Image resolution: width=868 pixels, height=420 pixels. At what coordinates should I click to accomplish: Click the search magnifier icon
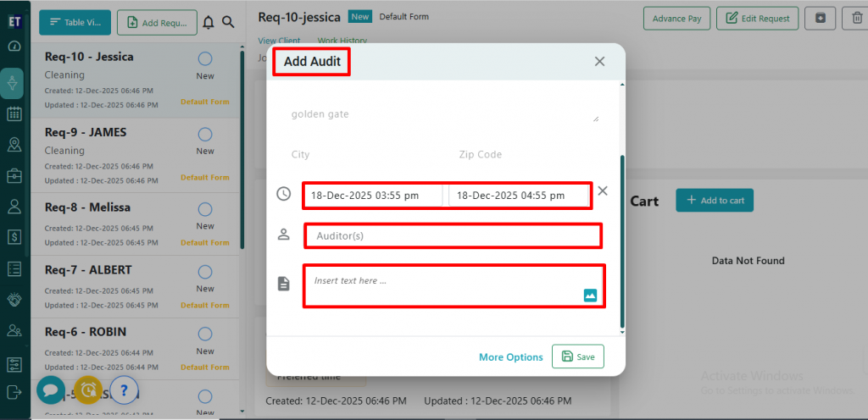pos(228,22)
